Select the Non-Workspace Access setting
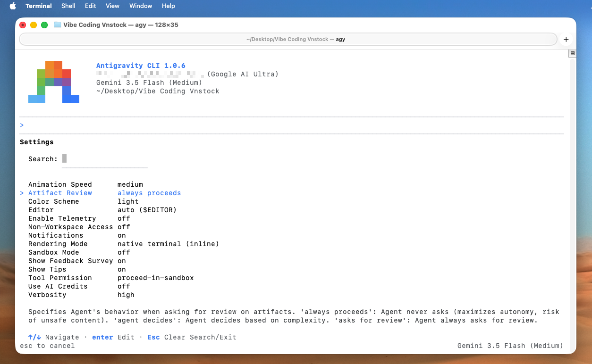The image size is (592, 364). tap(79, 227)
